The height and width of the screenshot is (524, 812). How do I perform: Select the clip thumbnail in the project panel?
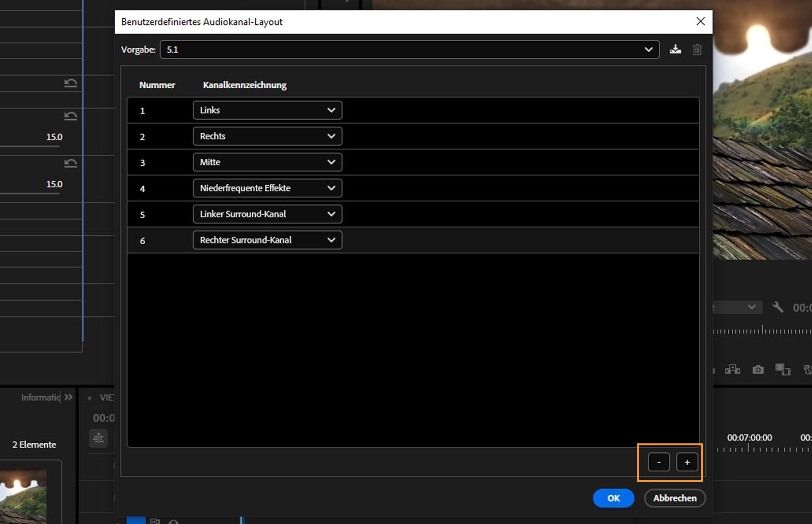(x=23, y=497)
